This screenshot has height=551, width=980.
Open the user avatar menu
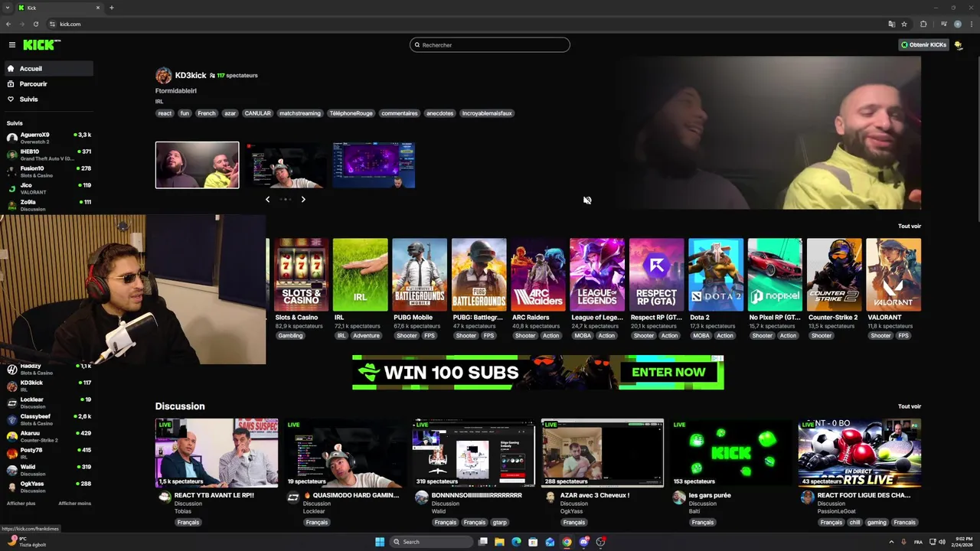959,45
